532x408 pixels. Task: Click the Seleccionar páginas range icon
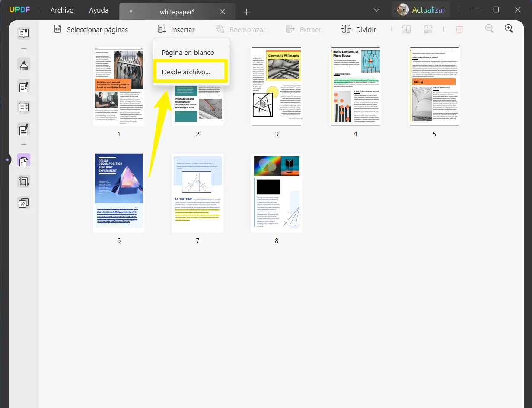(x=57, y=29)
